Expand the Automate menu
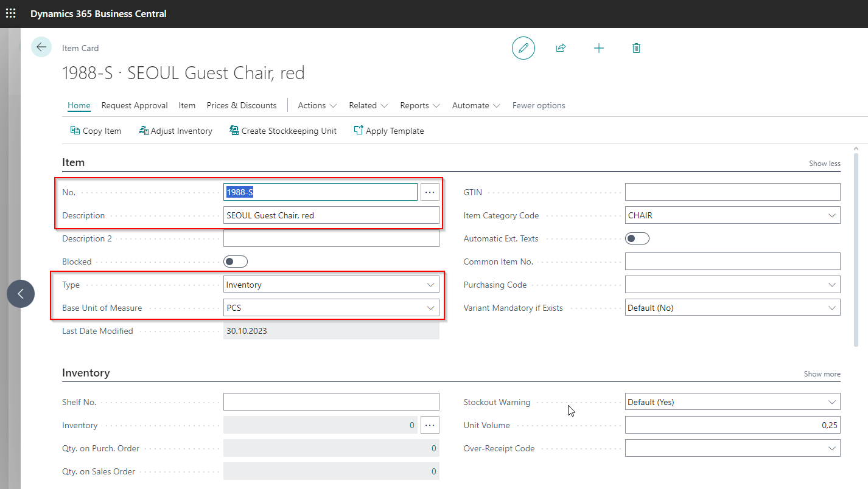 click(x=476, y=105)
